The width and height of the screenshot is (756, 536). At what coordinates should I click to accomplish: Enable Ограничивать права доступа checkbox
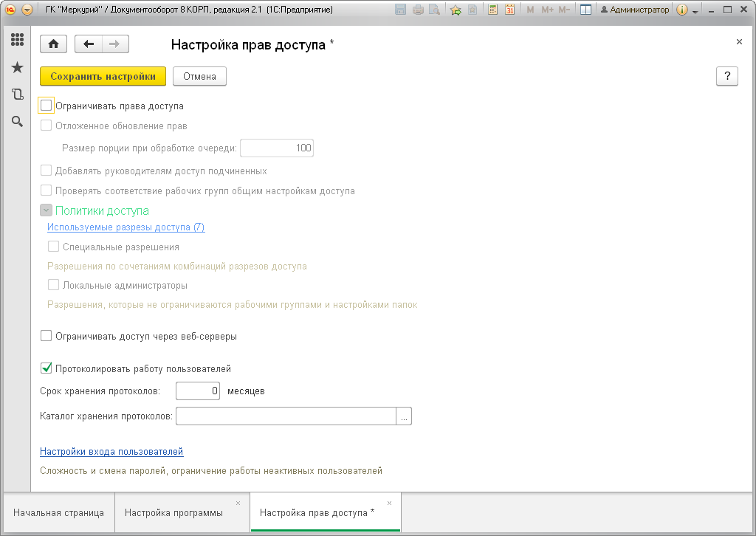(46, 106)
